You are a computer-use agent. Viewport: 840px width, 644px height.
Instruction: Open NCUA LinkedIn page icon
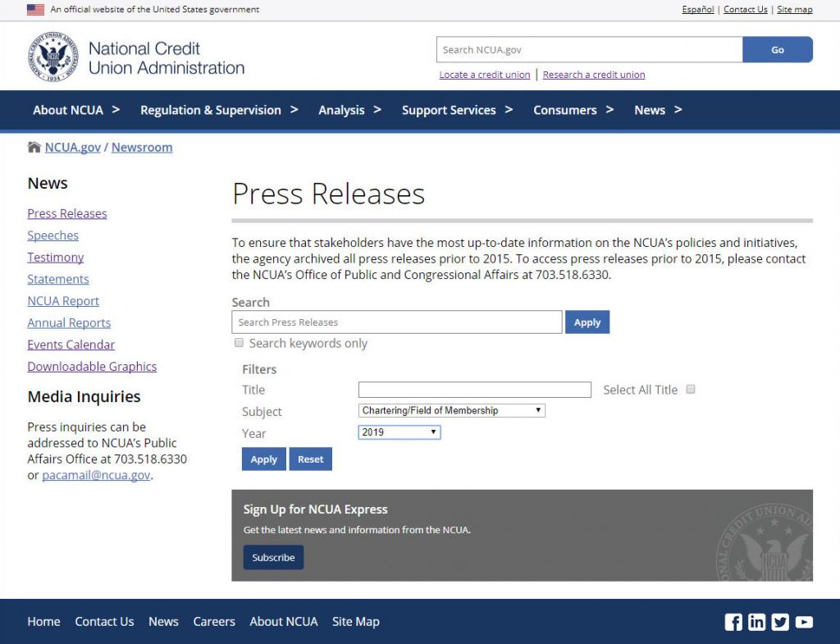point(756,622)
